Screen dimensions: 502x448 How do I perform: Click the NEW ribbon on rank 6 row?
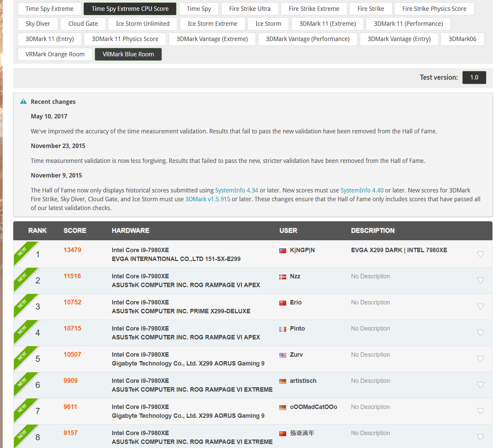point(22,381)
